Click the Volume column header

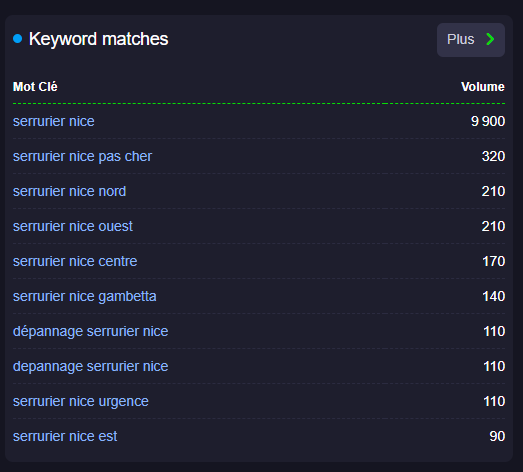tap(483, 87)
